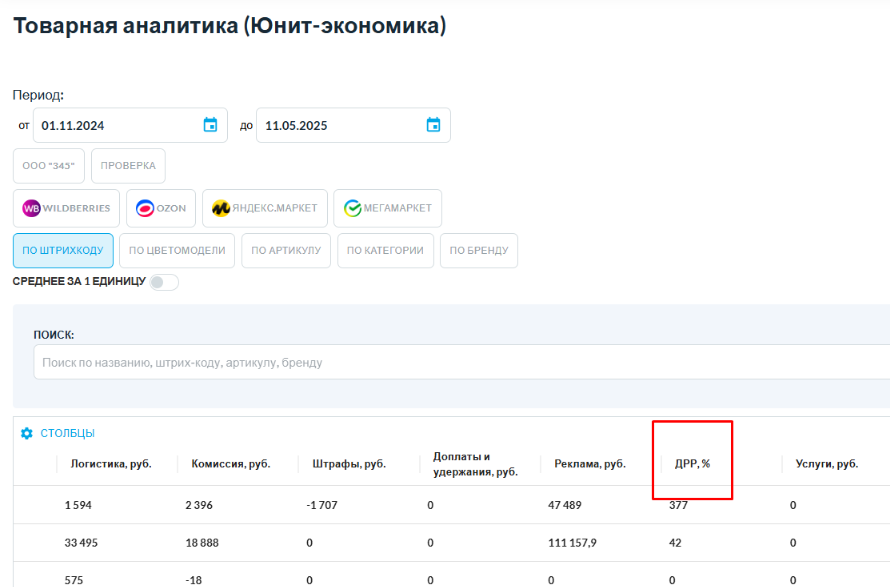Select the Яндекс.Маркет marketplace filter
890x587 pixels.
point(264,208)
